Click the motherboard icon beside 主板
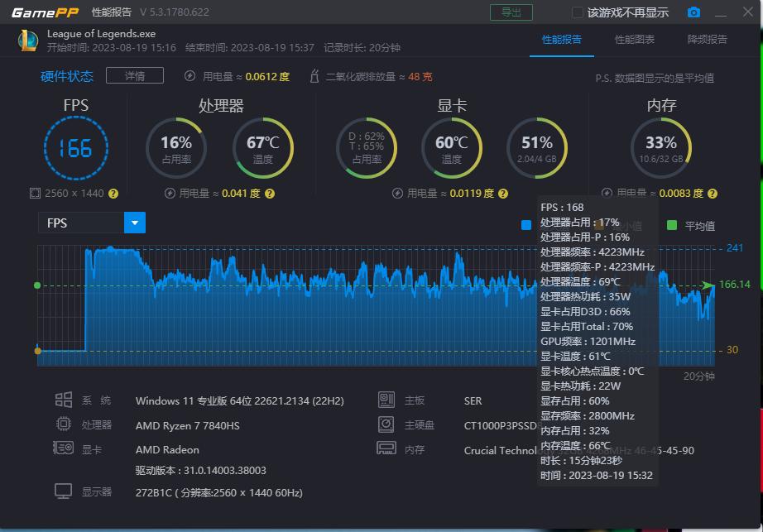Image resolution: width=763 pixels, height=532 pixels. tap(386, 400)
